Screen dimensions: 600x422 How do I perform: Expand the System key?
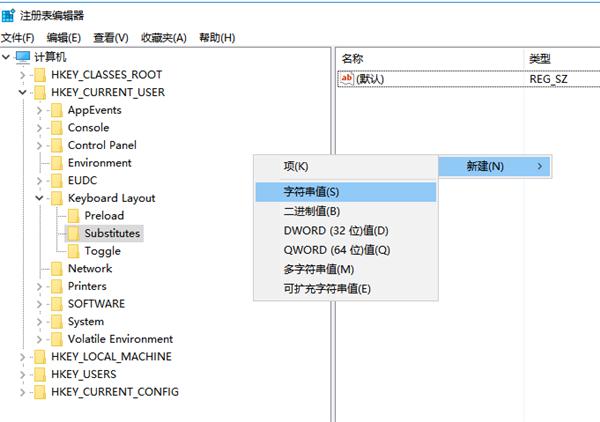[39, 321]
